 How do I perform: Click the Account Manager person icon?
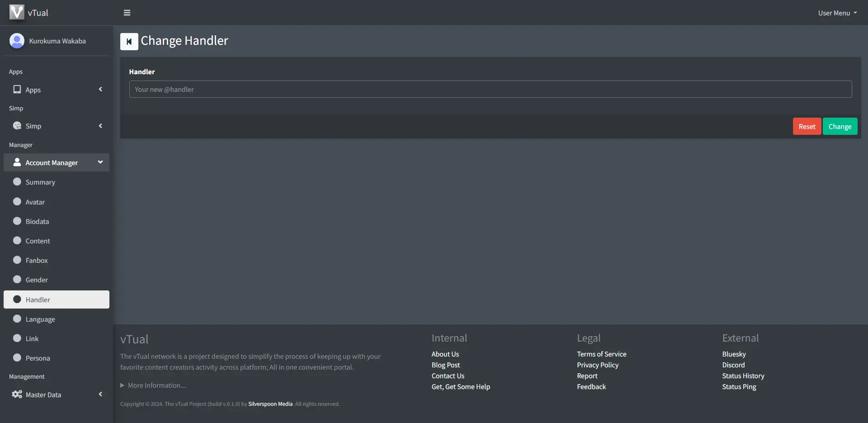tap(17, 162)
